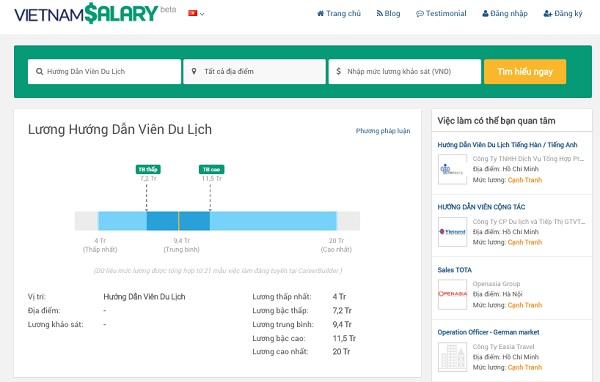The height and width of the screenshot is (382, 600).
Task: Click the location pin icon
Action: click(x=194, y=71)
